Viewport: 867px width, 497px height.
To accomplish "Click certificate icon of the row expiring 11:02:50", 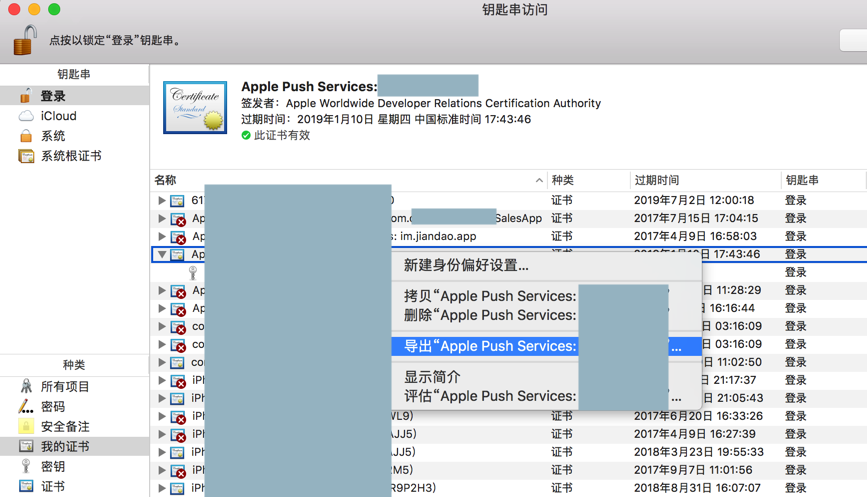I will 177,362.
